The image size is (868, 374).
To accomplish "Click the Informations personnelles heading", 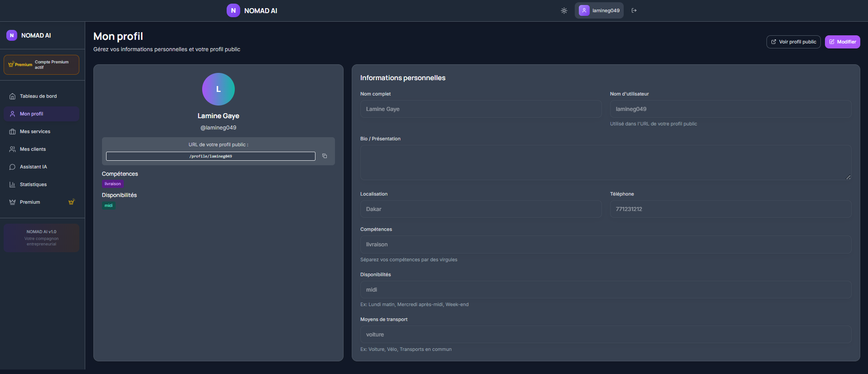I will click(x=403, y=78).
